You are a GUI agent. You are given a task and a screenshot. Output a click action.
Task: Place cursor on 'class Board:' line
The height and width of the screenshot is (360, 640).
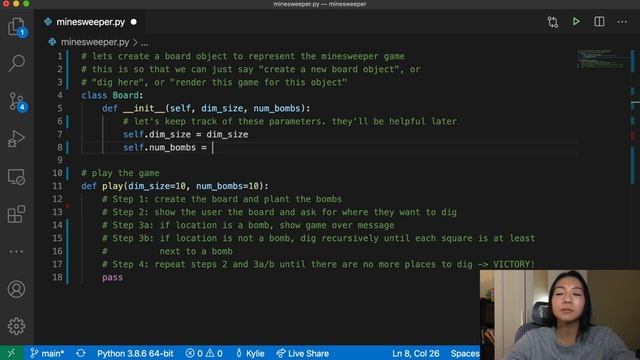pyautogui.click(x=112, y=95)
